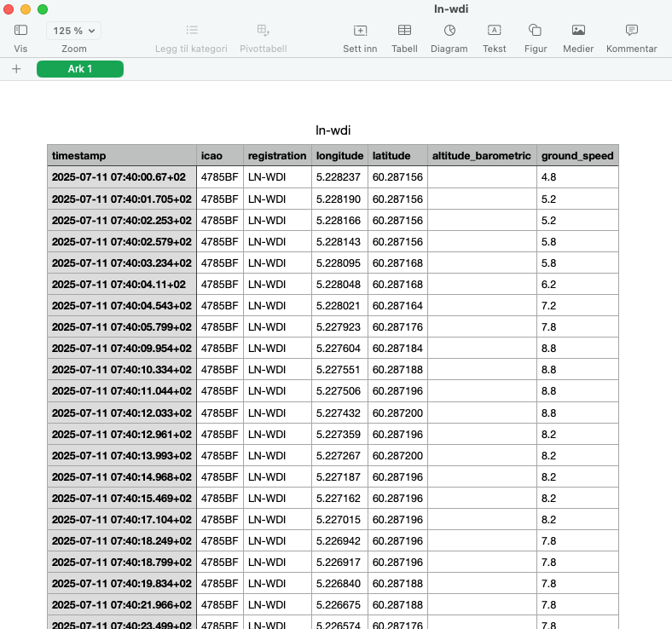This screenshot has width=672, height=629.
Task: Open the Vis sidebar view menu
Action: [20, 31]
